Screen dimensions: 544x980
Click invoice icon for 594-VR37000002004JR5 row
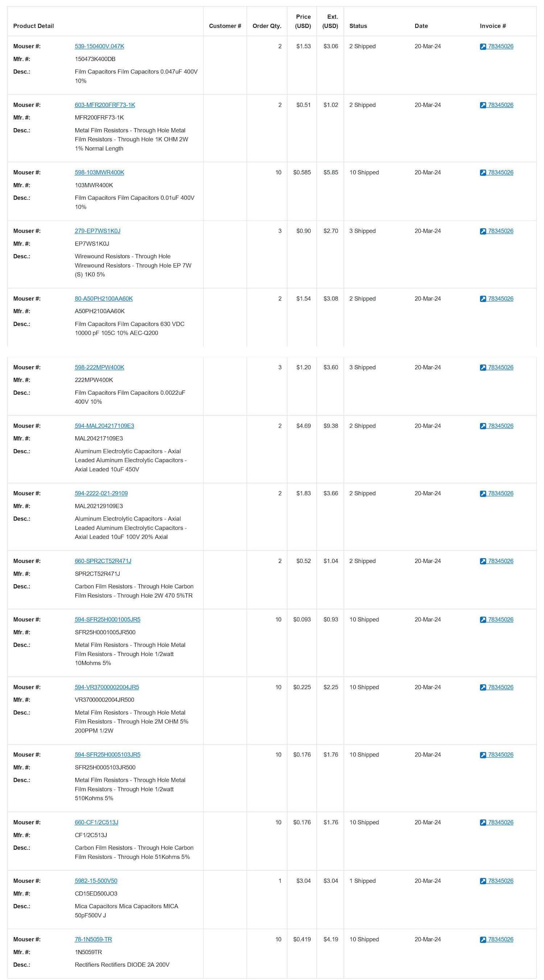(483, 687)
